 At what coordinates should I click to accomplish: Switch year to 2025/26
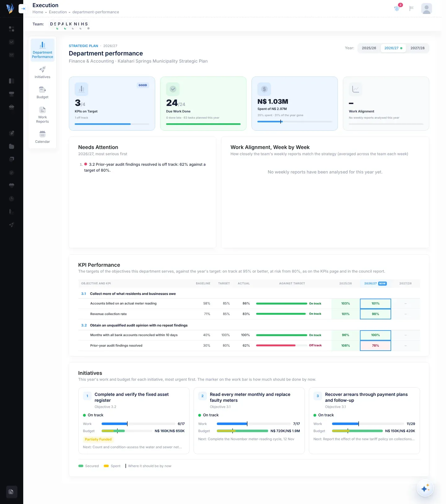pos(369,48)
